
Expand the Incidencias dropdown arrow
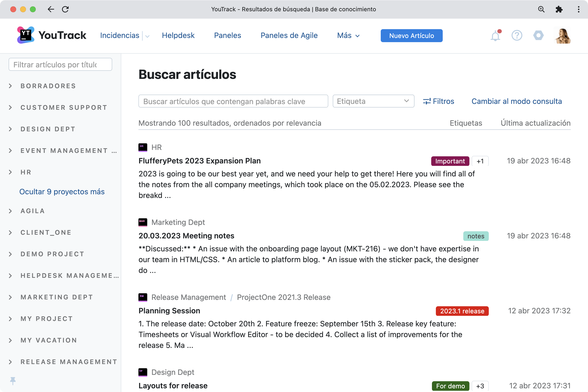click(147, 36)
